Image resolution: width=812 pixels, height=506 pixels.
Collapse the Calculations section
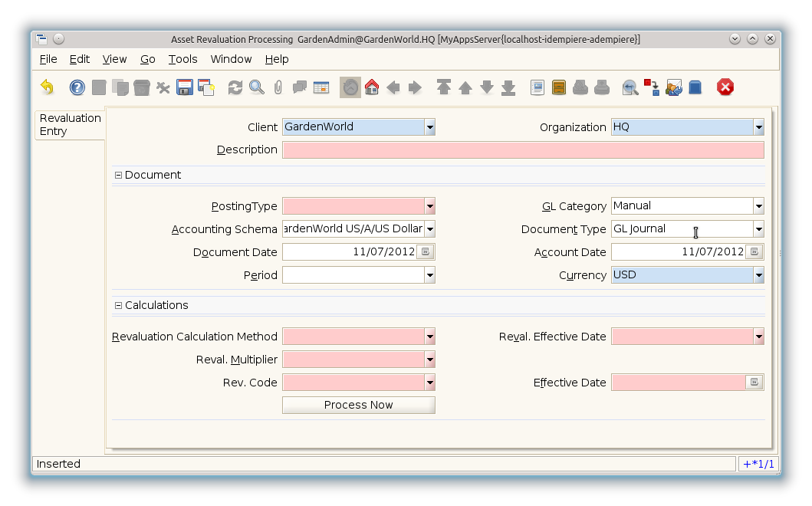[x=119, y=305]
